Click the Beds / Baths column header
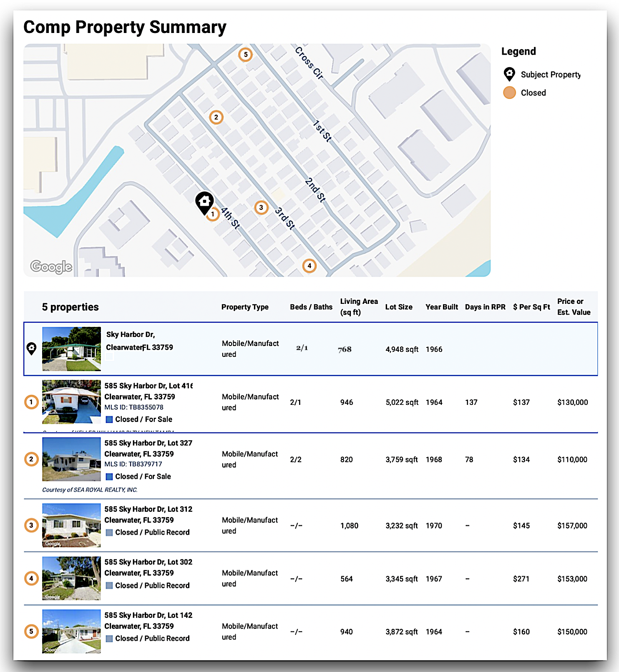Image resolution: width=619 pixels, height=672 pixels. 311,307
